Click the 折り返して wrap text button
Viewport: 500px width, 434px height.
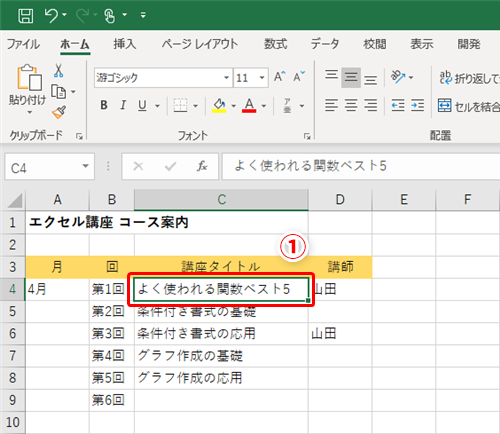(469, 78)
